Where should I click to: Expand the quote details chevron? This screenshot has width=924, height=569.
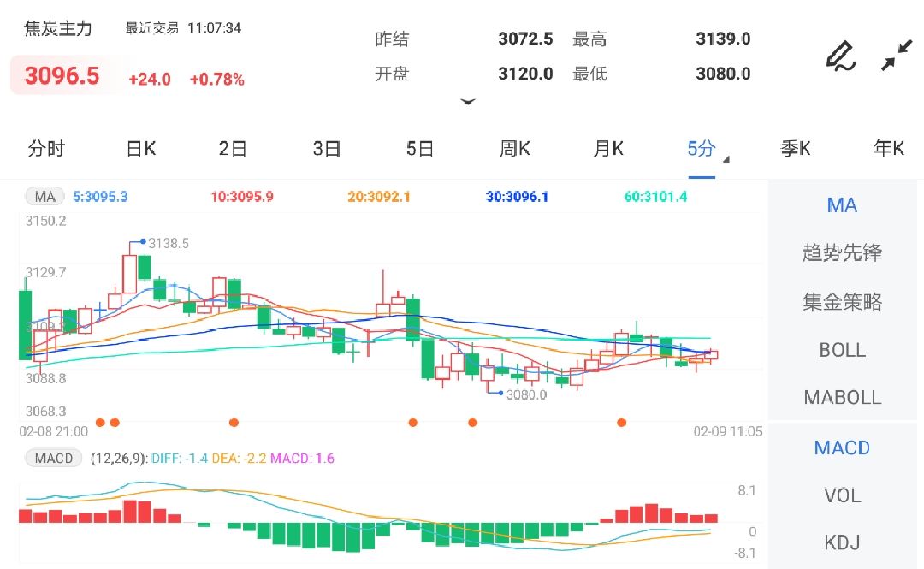(x=468, y=102)
